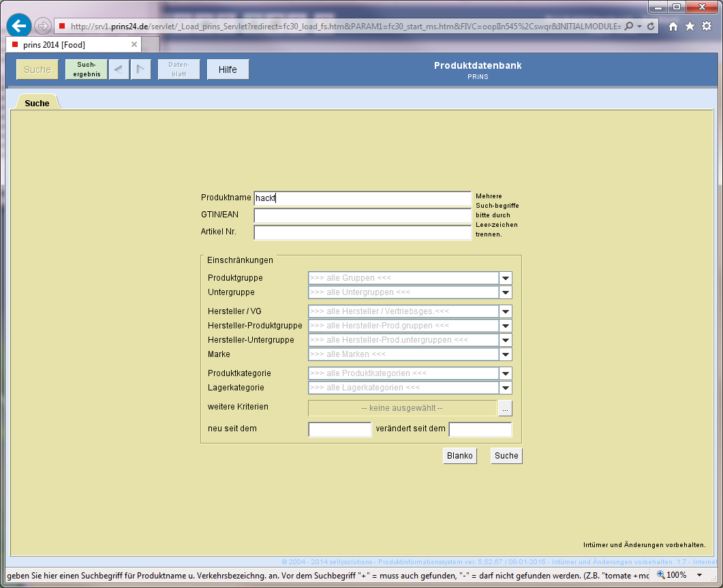Click the sellysolutions copyright footer text

(x=499, y=561)
